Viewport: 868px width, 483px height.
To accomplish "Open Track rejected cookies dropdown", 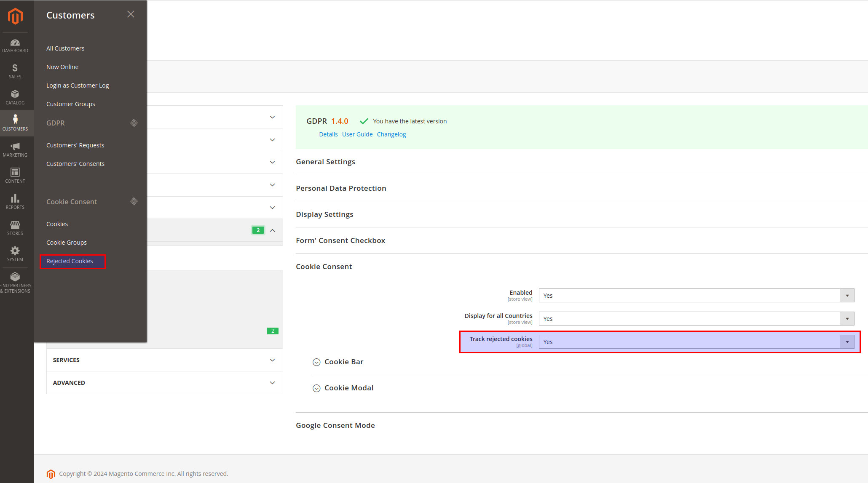I will [696, 342].
